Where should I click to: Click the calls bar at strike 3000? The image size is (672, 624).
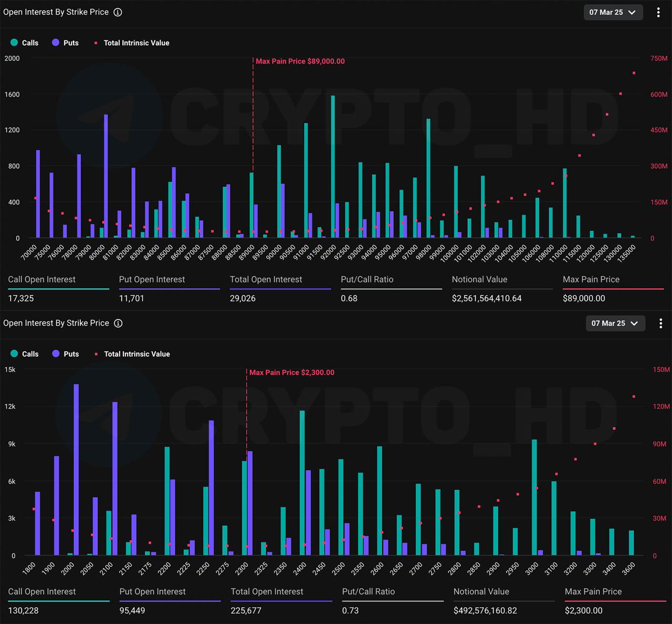click(534, 497)
